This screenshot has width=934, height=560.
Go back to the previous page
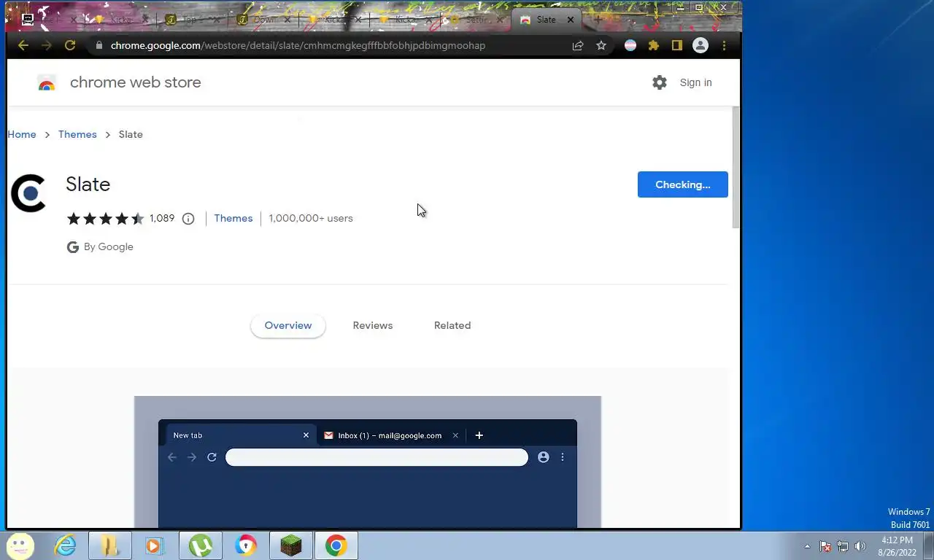tap(23, 45)
